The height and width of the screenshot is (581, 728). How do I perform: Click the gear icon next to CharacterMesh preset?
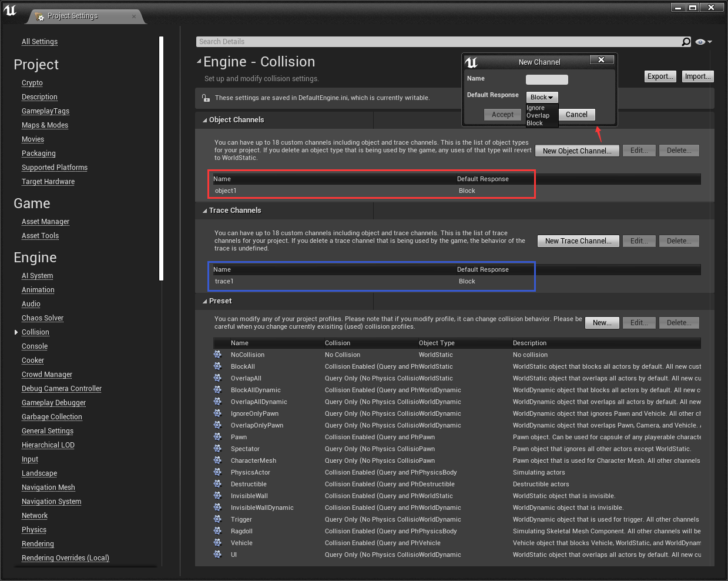tap(217, 460)
